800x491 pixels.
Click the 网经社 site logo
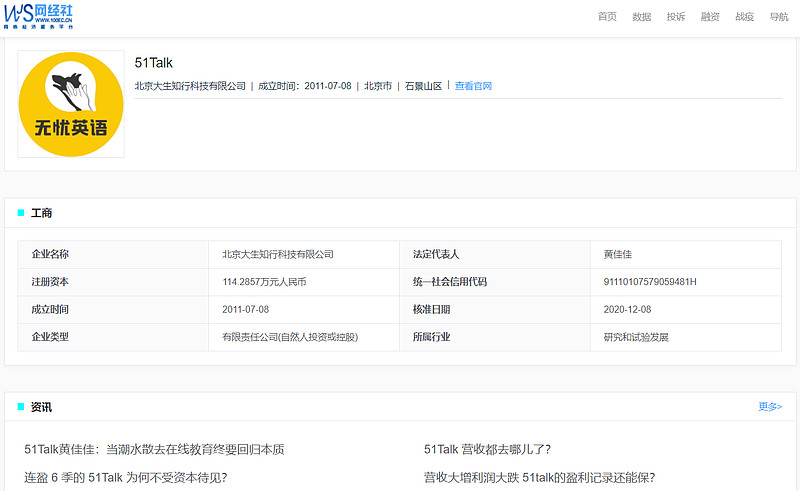pyautogui.click(x=38, y=16)
